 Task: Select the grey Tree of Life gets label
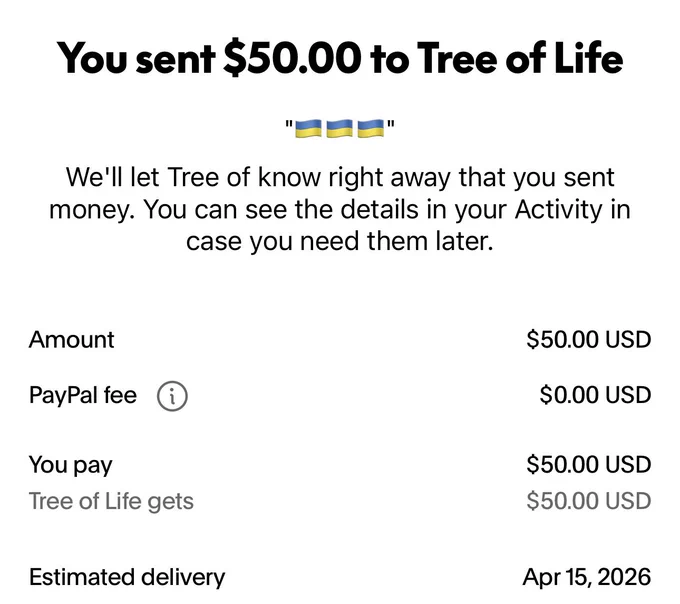111,502
